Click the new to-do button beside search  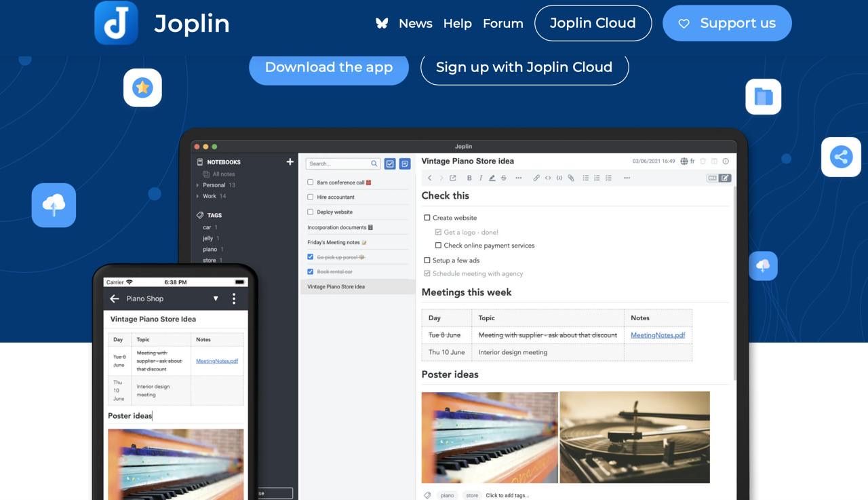(390, 164)
